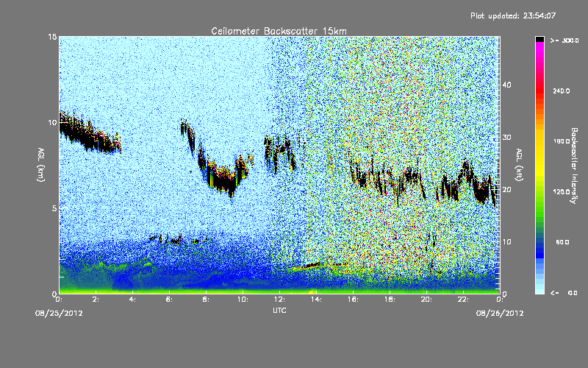Pick the magenta band of the colorbar
Screen dimensions: 588x368
pyautogui.click(x=539, y=49)
